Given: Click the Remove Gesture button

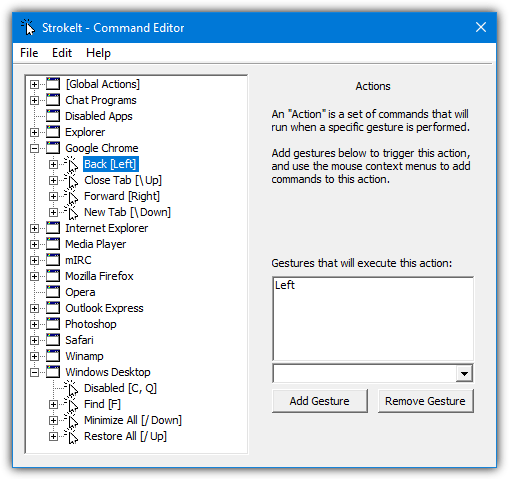Looking at the screenshot, I should click(425, 401).
